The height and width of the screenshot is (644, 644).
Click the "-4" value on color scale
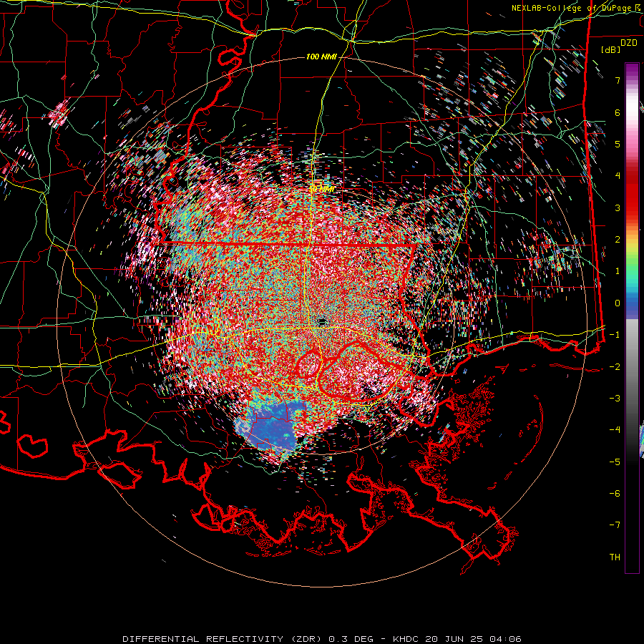(615, 430)
